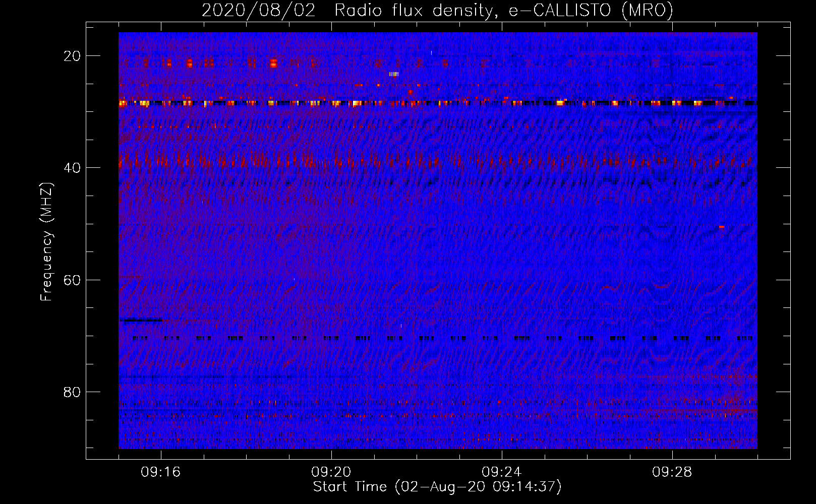Click the 09:28 time tick label
The image size is (816, 504).
pyautogui.click(x=672, y=472)
